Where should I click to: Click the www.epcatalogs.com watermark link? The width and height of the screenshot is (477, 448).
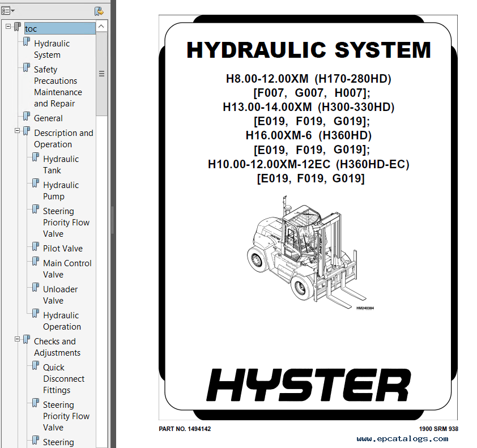click(407, 439)
